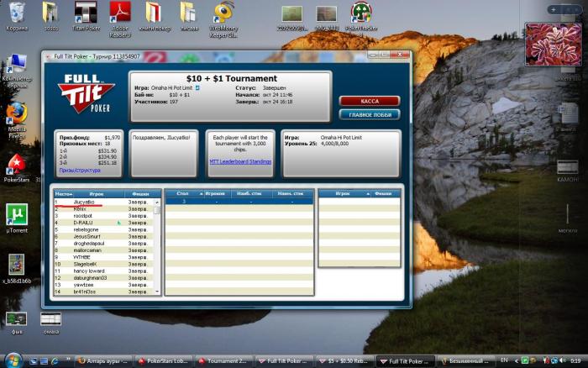This screenshot has height=368, width=588.
Task: Go to Главное лобби (Main Lobby)
Action: click(370, 115)
